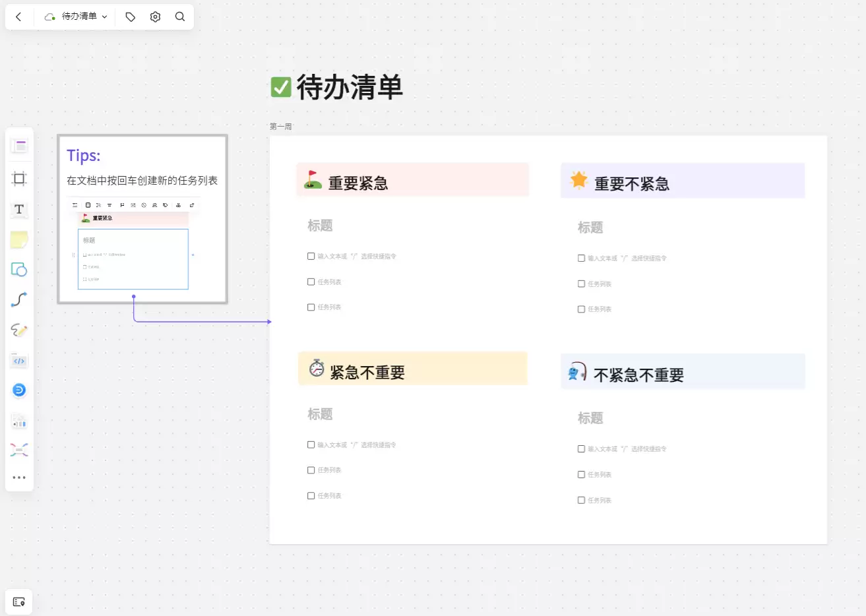
Task: Open the tag icon in top toolbar
Action: coord(131,16)
